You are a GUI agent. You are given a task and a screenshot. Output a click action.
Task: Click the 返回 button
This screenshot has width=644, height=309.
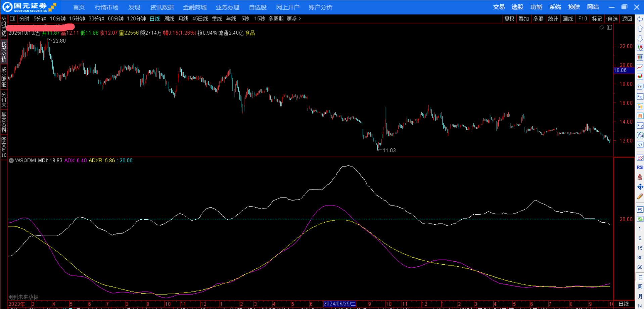coord(627,19)
